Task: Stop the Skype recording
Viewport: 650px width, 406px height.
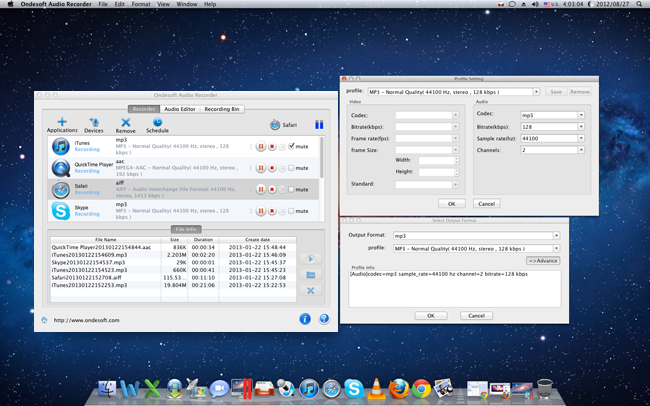Action: tap(272, 211)
